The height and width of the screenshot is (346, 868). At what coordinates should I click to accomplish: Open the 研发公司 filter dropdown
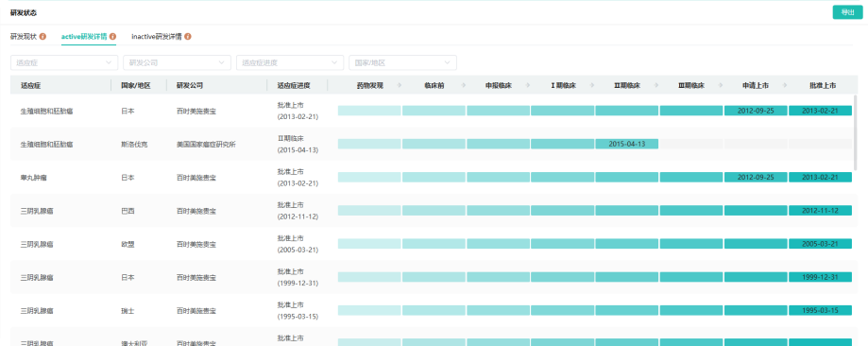tap(178, 62)
